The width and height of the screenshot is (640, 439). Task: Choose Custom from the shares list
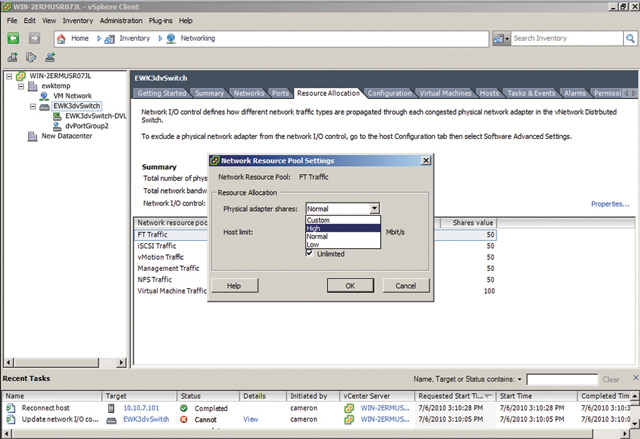tap(343, 220)
